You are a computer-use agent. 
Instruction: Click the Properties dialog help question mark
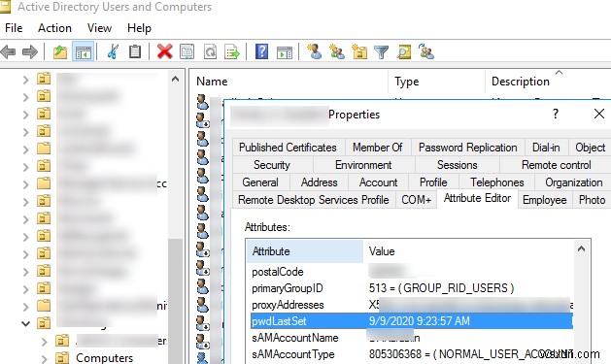(556, 115)
